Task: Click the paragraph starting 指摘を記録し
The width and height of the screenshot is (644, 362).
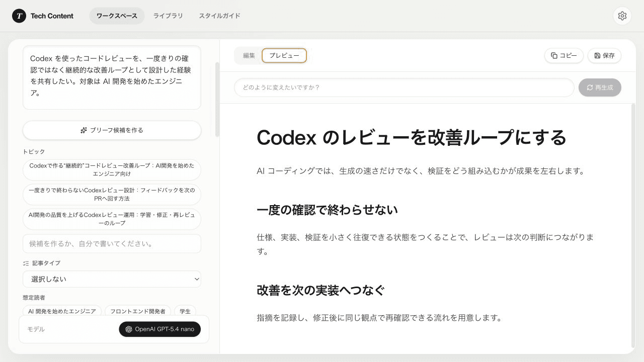Action: tap(379, 318)
